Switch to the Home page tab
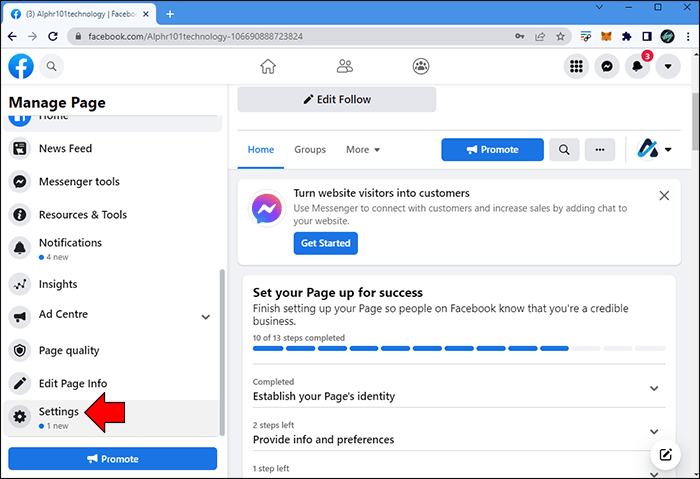Screen dimensions: 700x479 261,150
